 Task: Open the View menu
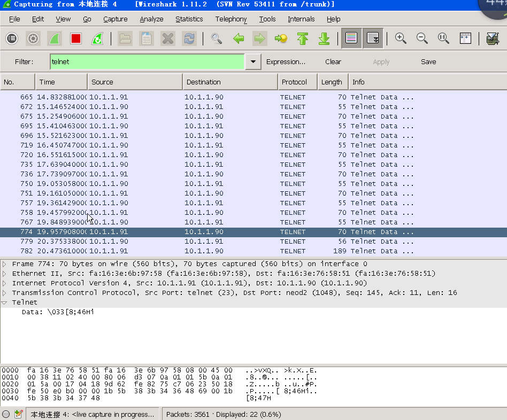[x=63, y=19]
